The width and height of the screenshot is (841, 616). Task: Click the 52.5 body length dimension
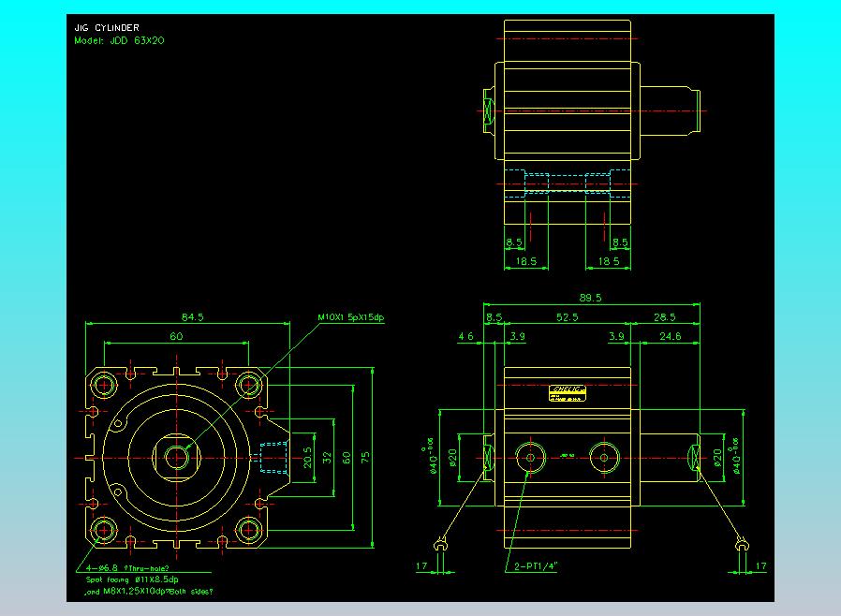(x=567, y=317)
